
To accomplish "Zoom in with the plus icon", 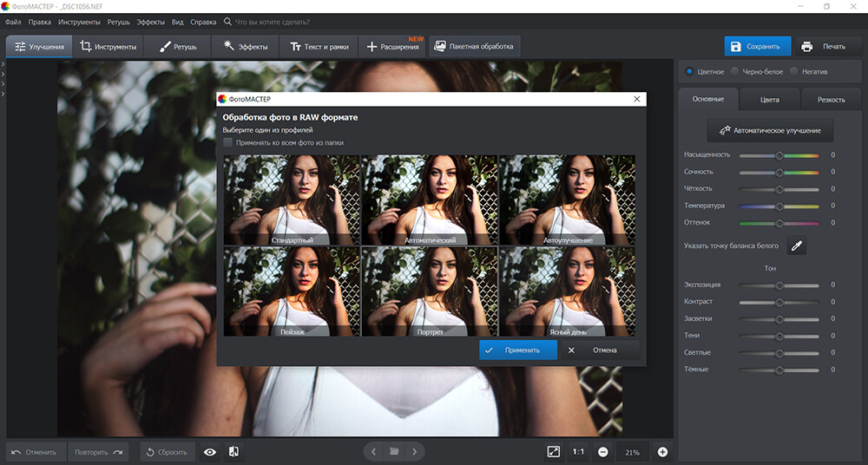I will coord(662,452).
